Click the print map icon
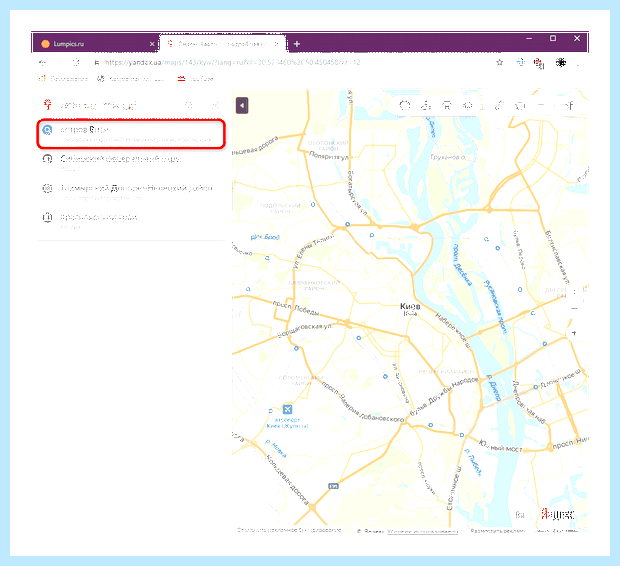This screenshot has height=566, width=620. (x=520, y=106)
